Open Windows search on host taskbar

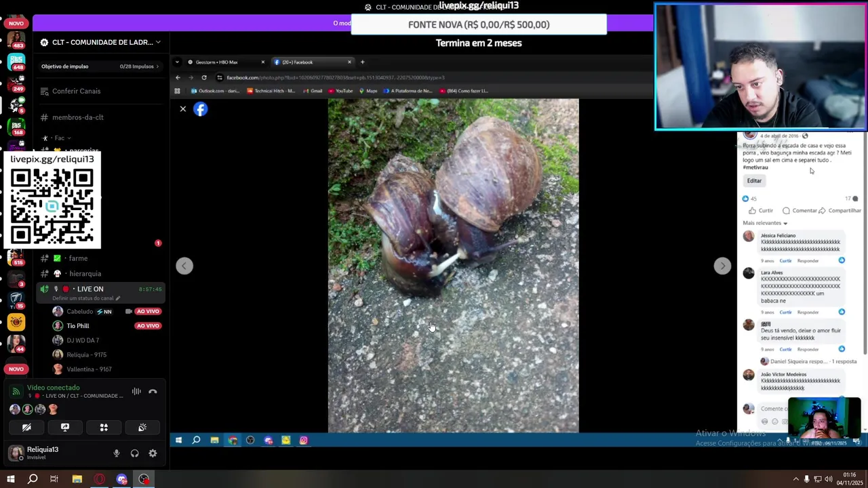(x=32, y=479)
